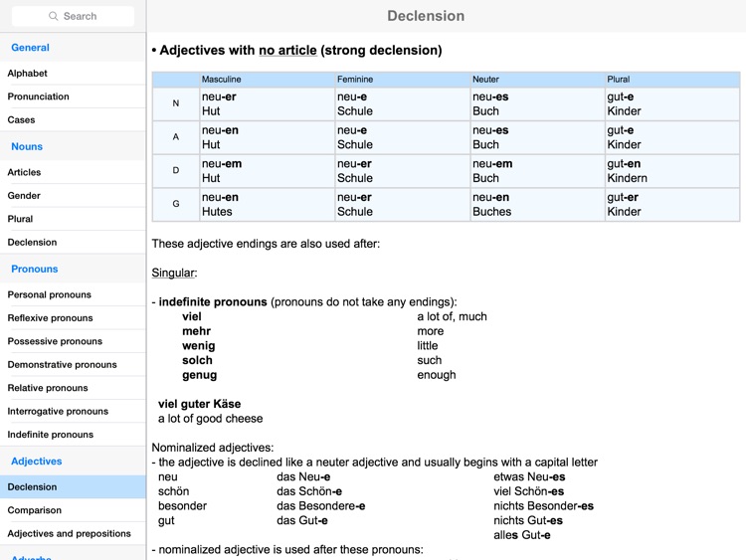746x560 pixels.
Task: Click 'das Schön-e' example
Action: coord(309,491)
